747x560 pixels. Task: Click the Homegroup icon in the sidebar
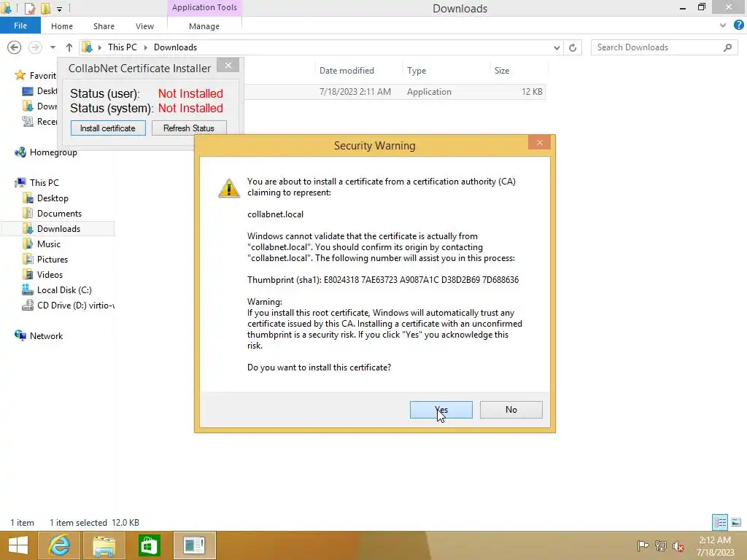pyautogui.click(x=20, y=152)
